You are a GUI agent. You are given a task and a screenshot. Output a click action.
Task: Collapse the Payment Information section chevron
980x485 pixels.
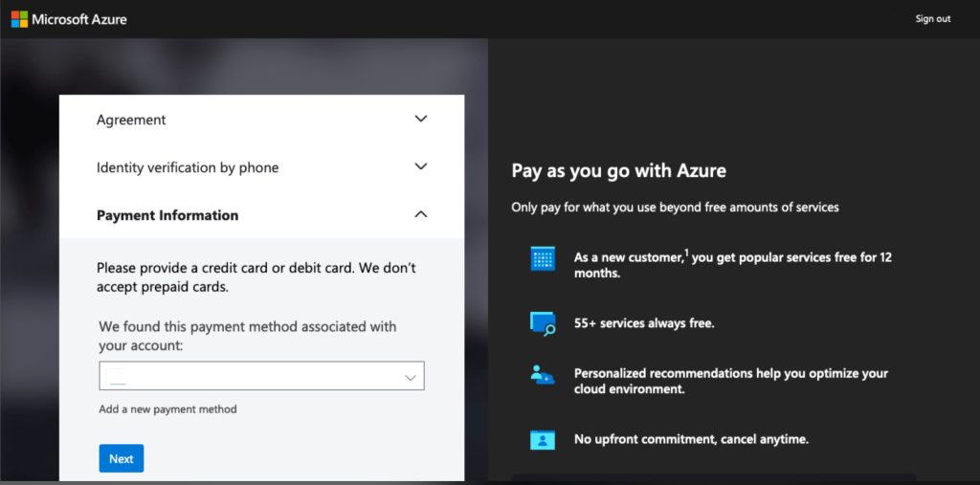420,215
